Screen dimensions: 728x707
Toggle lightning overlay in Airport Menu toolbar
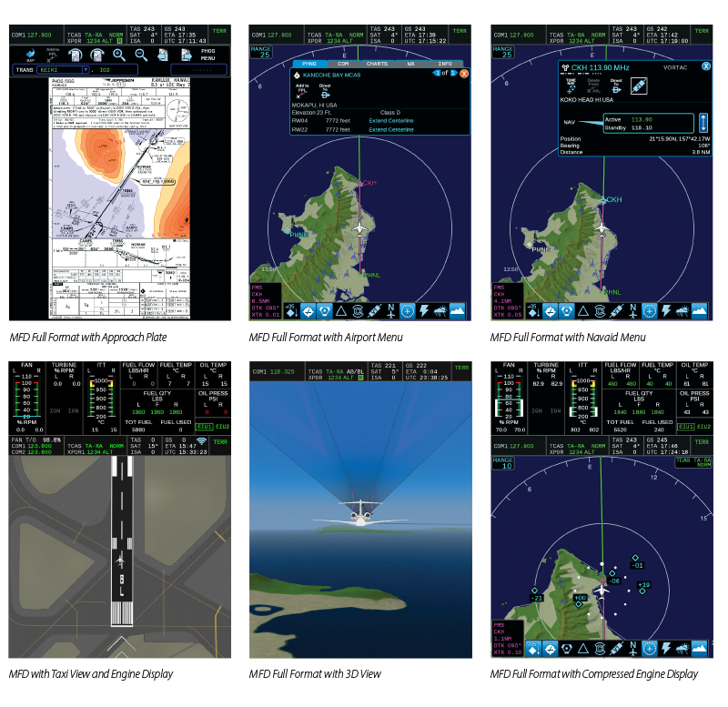(424, 311)
